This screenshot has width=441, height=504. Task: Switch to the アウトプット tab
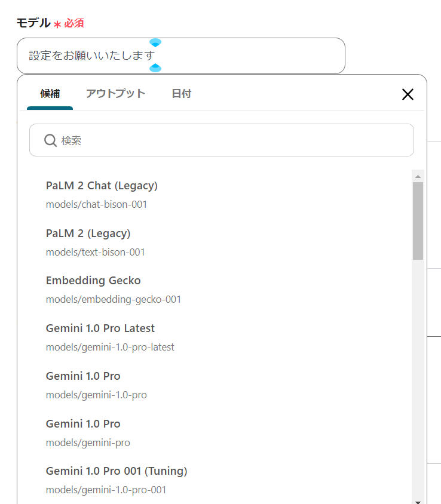[x=115, y=94]
